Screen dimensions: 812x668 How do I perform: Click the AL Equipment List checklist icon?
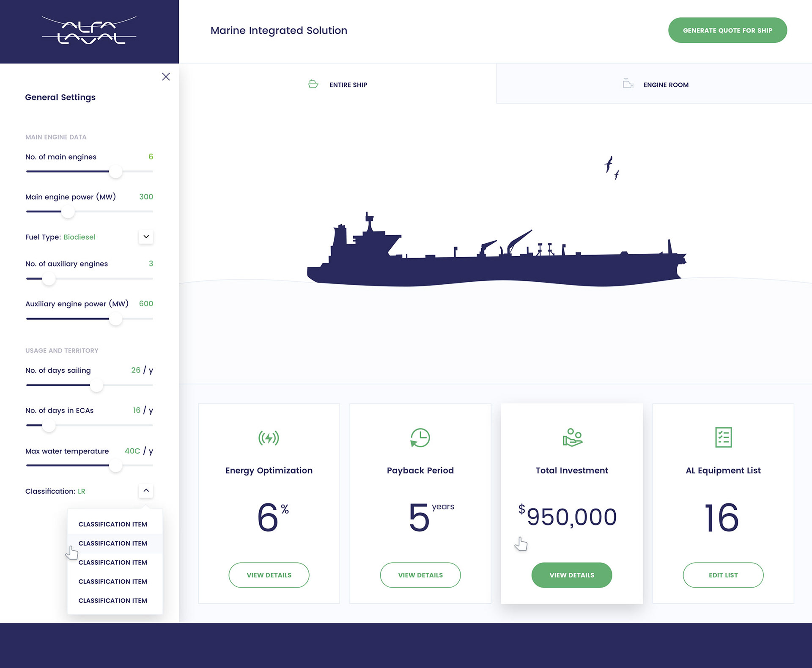pos(723,437)
